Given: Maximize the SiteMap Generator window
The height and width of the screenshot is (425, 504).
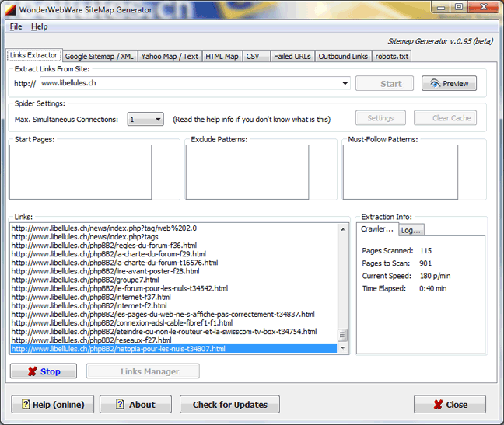Looking at the screenshot, I should click(x=459, y=7).
